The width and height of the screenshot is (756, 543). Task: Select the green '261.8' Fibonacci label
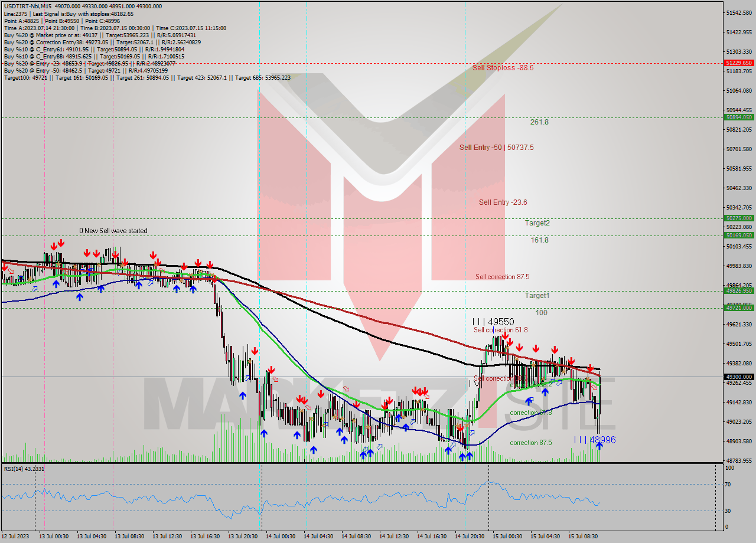pos(539,122)
